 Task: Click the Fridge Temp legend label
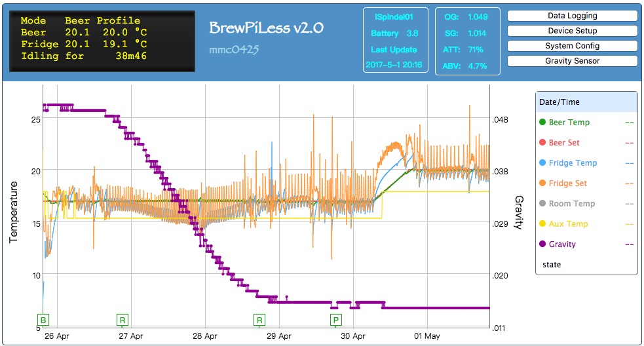(573, 163)
